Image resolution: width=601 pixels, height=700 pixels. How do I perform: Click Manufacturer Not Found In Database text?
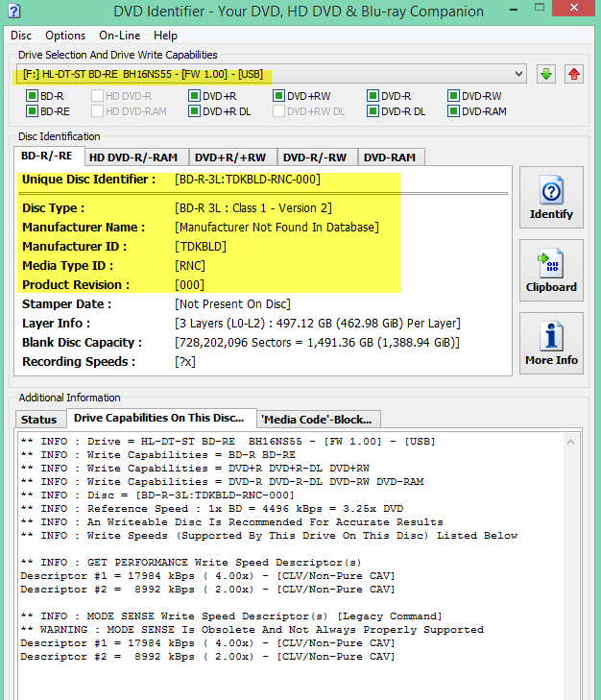tap(276, 228)
